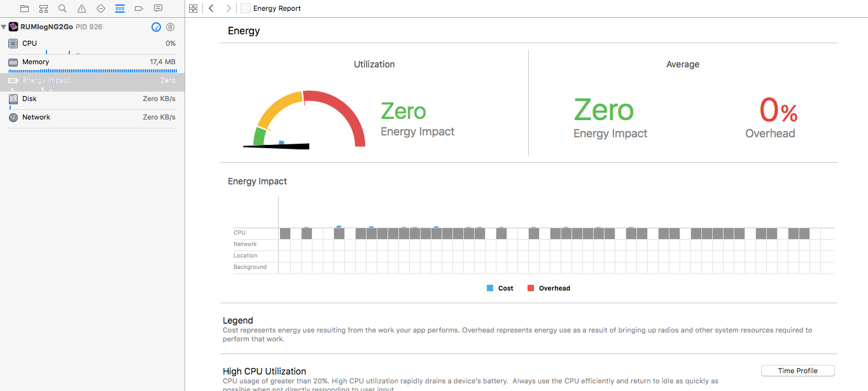Viewport: 868px width, 391px height.
Task: Open the Find navigator magnifying glass
Action: (x=62, y=8)
